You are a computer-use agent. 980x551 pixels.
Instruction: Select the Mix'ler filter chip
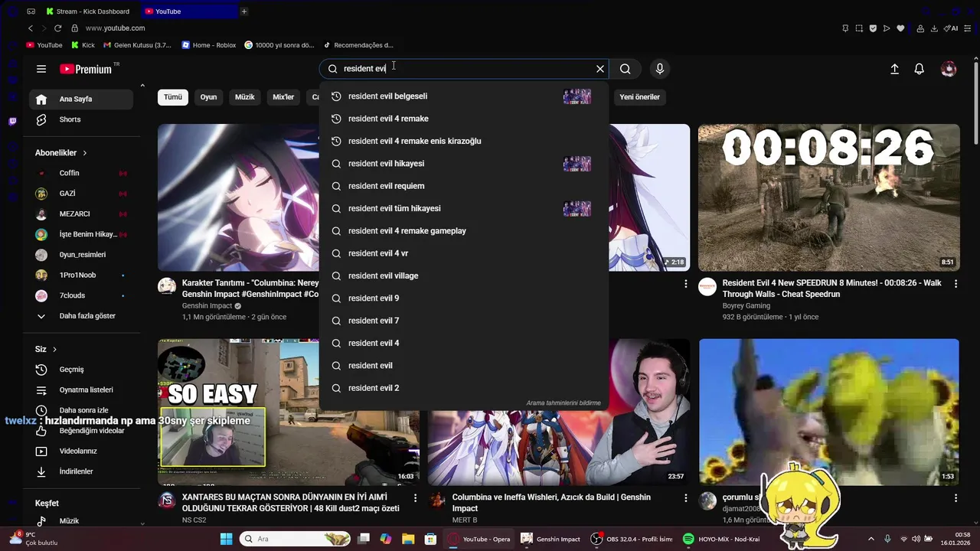pyautogui.click(x=283, y=97)
